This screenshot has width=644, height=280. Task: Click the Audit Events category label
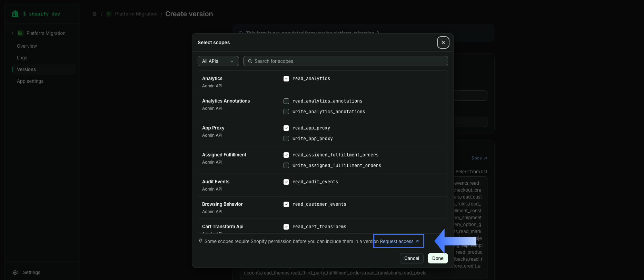tap(216, 182)
